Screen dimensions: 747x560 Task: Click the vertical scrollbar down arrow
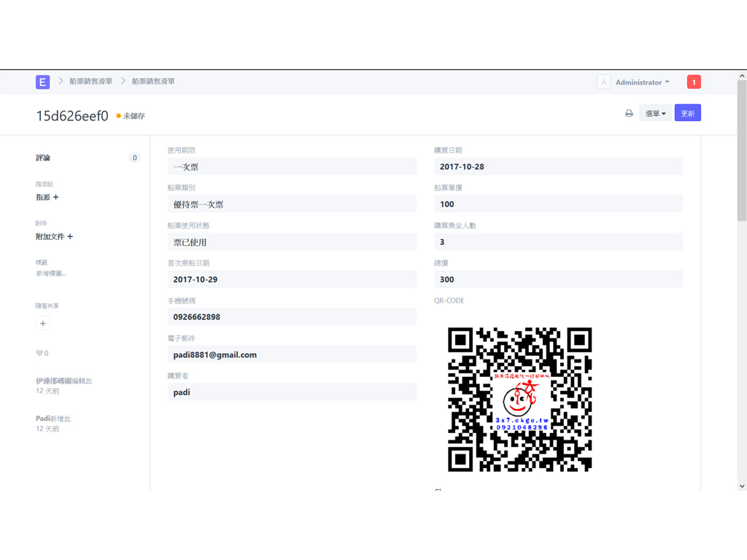point(742,486)
